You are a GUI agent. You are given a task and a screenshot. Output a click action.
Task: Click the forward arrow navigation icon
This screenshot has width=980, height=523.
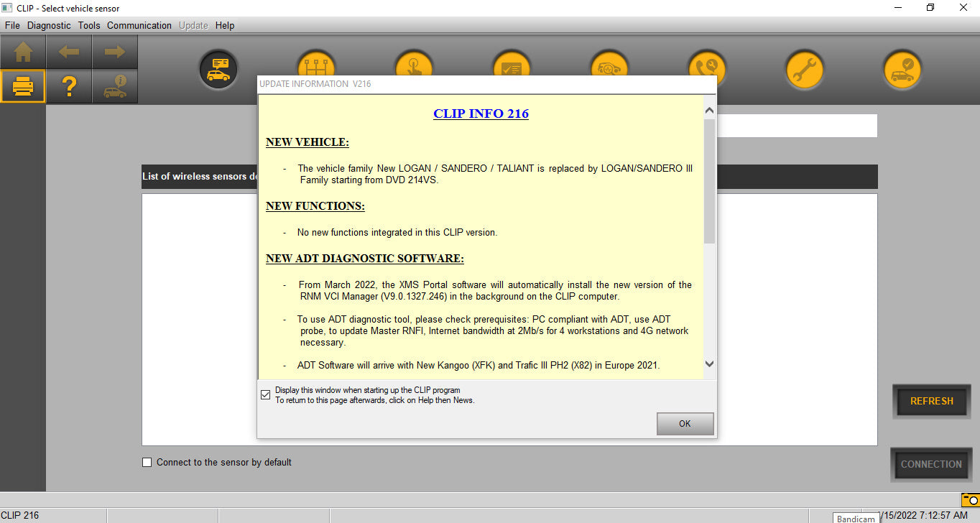tap(115, 52)
